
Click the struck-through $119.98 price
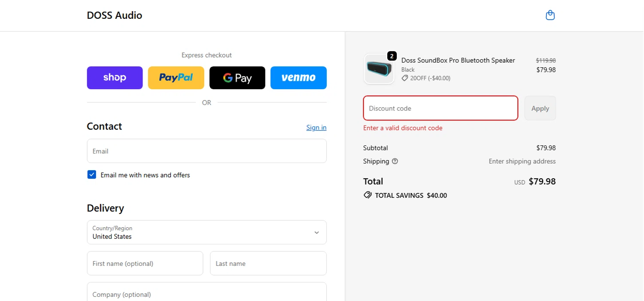click(x=546, y=60)
